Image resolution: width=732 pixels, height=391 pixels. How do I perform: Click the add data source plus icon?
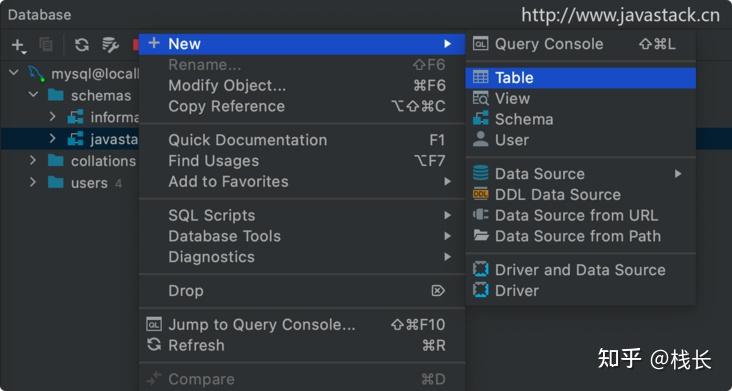[18, 45]
